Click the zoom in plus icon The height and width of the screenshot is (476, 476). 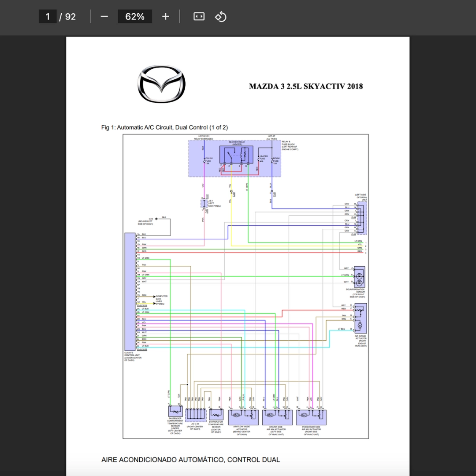[165, 17]
